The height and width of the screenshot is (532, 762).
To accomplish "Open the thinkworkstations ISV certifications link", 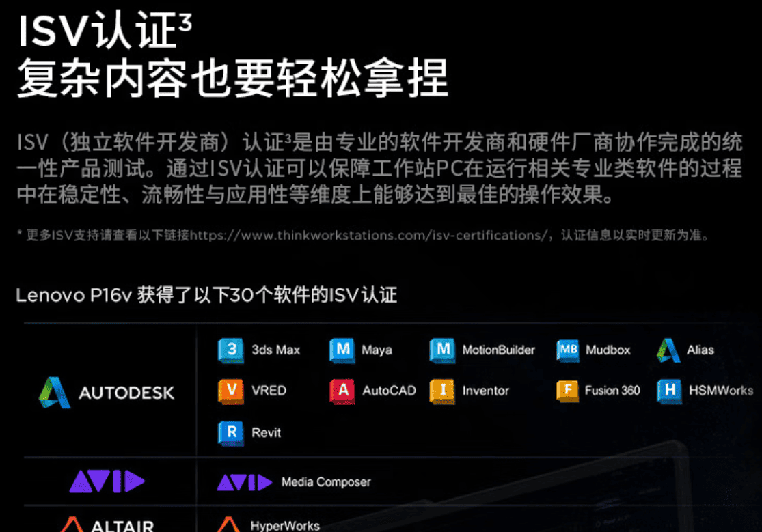I will point(369,236).
